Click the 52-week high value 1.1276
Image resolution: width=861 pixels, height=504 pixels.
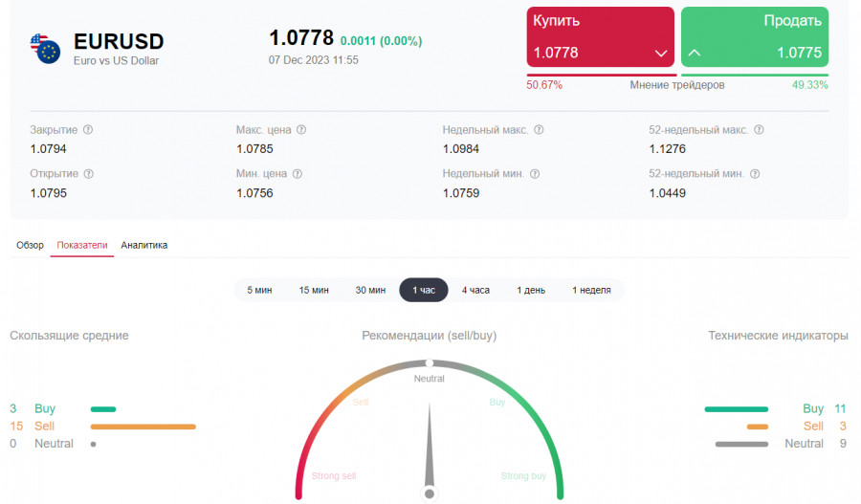667,149
